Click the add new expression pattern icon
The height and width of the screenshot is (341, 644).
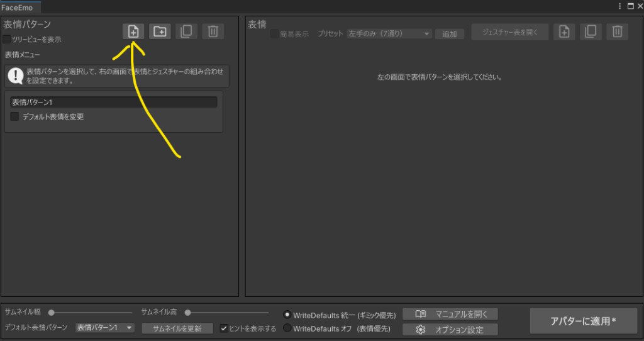[x=133, y=31]
